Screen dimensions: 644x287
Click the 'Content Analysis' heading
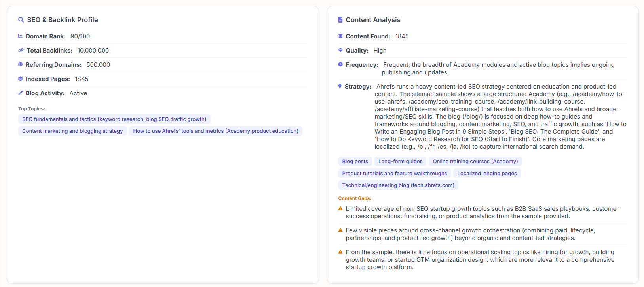pos(373,20)
